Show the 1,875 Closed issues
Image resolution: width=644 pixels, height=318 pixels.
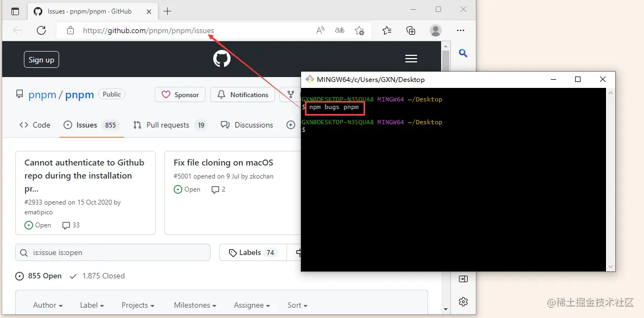pos(97,276)
